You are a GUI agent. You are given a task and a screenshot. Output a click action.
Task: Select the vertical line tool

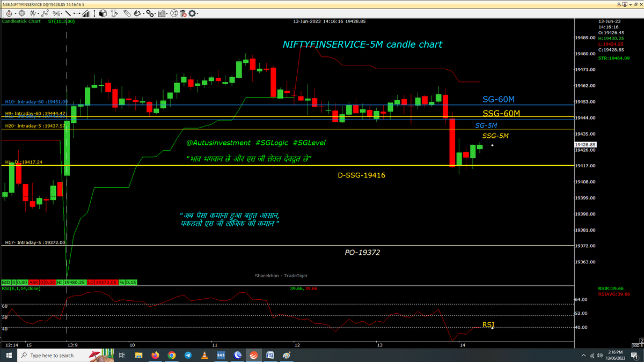point(94,13)
